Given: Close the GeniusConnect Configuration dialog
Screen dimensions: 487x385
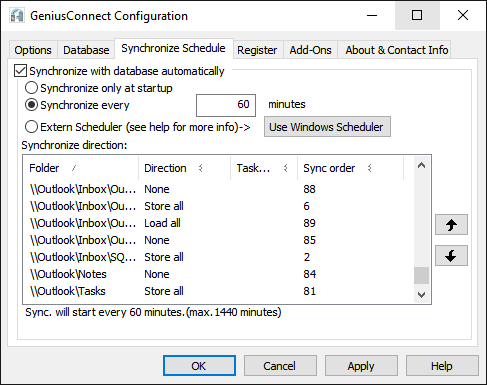Looking at the screenshot, I should click(463, 15).
